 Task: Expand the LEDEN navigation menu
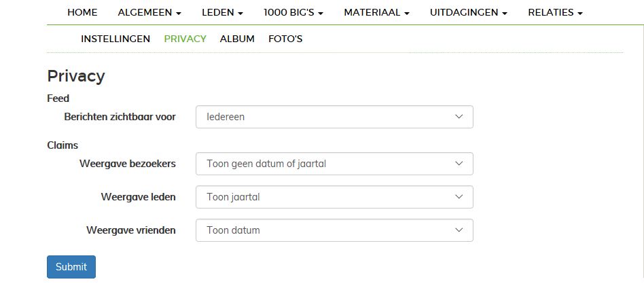(222, 12)
